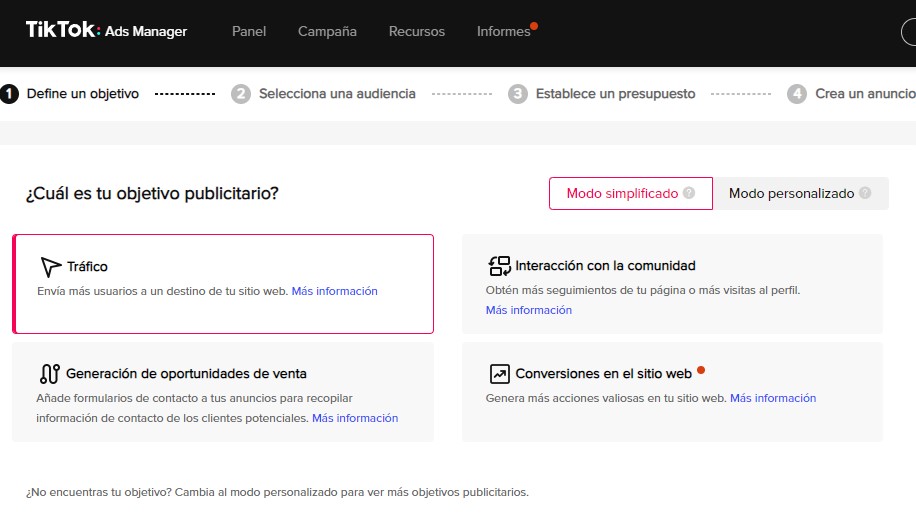Image resolution: width=916 pixels, height=519 pixels.
Task: Click help icon next to Modo personalizado
Action: coord(865,193)
